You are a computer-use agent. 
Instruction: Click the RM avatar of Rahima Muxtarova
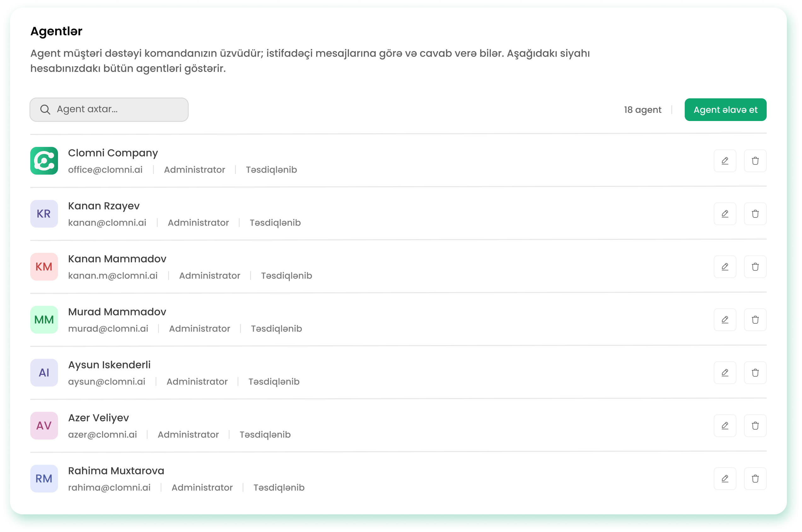[44, 478]
